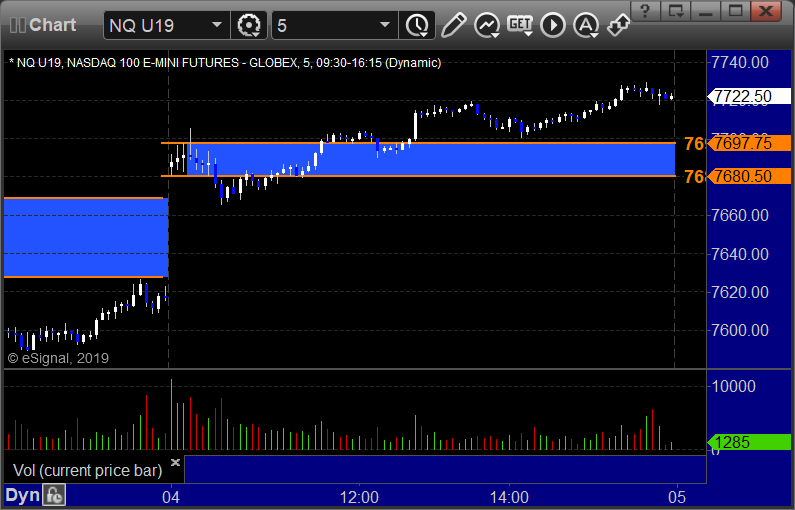This screenshot has height=510, width=795.
Task: Click the 12:00 time axis label
Action: tap(359, 497)
